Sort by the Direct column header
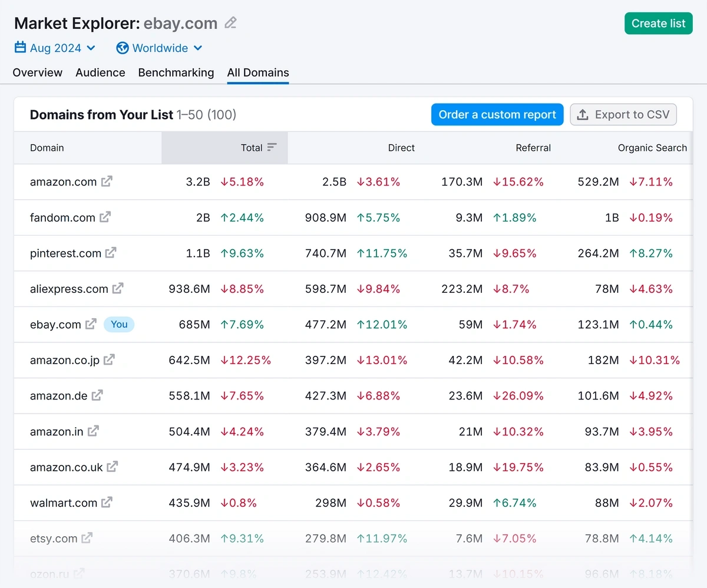 click(x=401, y=148)
